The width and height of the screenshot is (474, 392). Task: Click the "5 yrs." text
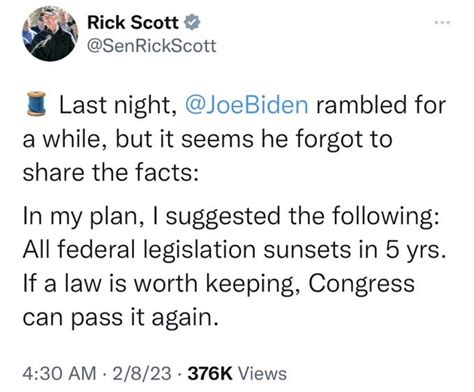(x=416, y=251)
